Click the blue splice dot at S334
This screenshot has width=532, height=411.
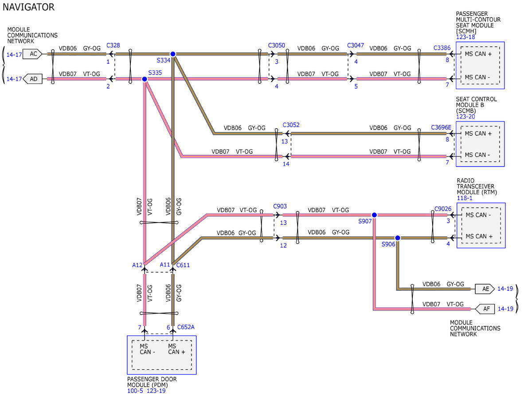[x=173, y=54]
